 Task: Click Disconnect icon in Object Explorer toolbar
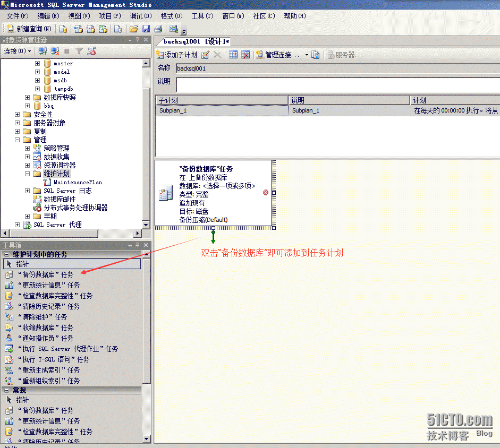pos(55,51)
